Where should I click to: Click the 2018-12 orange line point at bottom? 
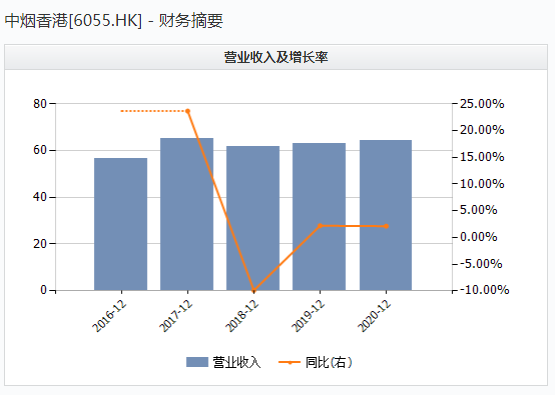click(x=254, y=291)
